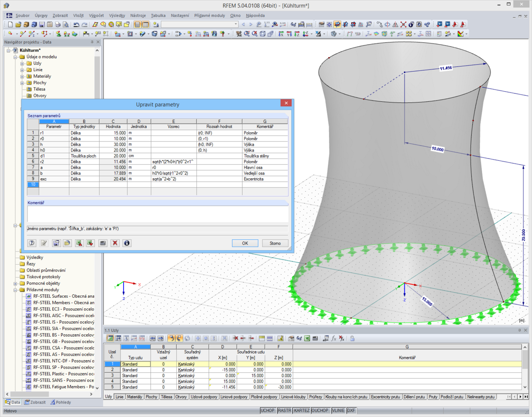Switch to the Pruty table tab

433,397
